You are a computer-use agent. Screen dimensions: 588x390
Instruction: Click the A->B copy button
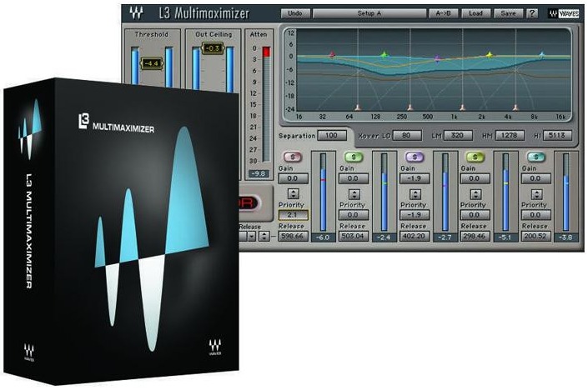443,13
